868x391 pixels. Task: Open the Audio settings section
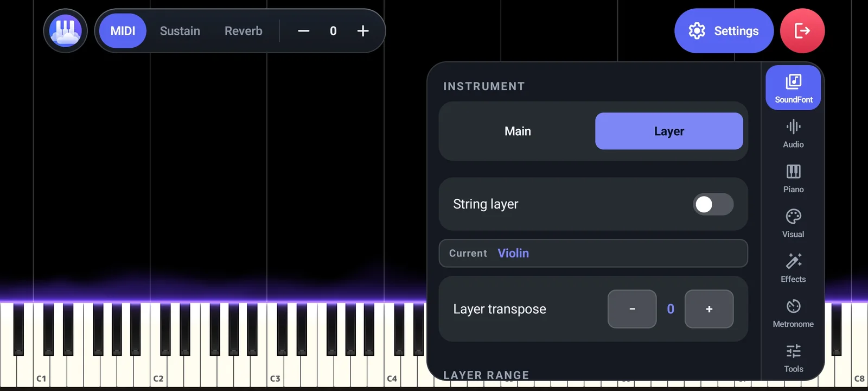(793, 134)
